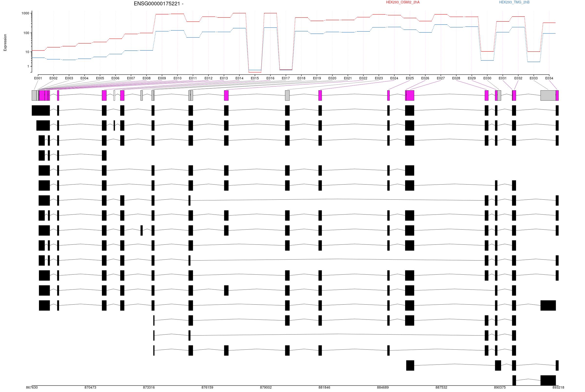585x392 pixels.
Task: Click genomic coordinate 876159
Action: tap(207, 388)
